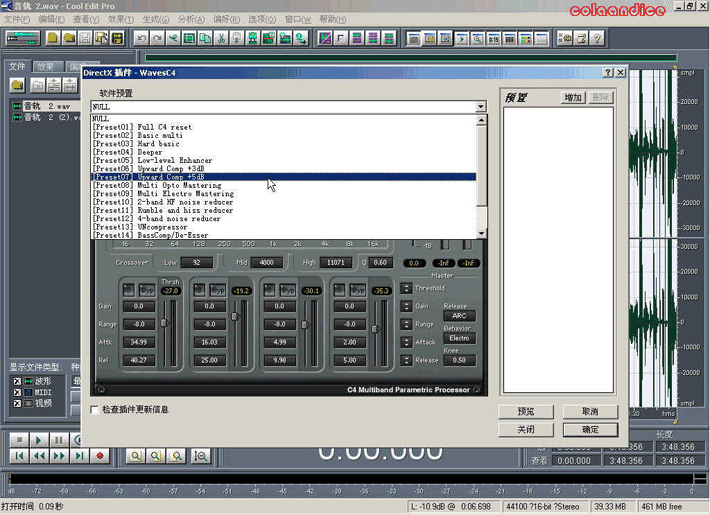Screen dimensions: 710x515
Task: Click the first zoom magnifier icon
Action: coord(134,456)
